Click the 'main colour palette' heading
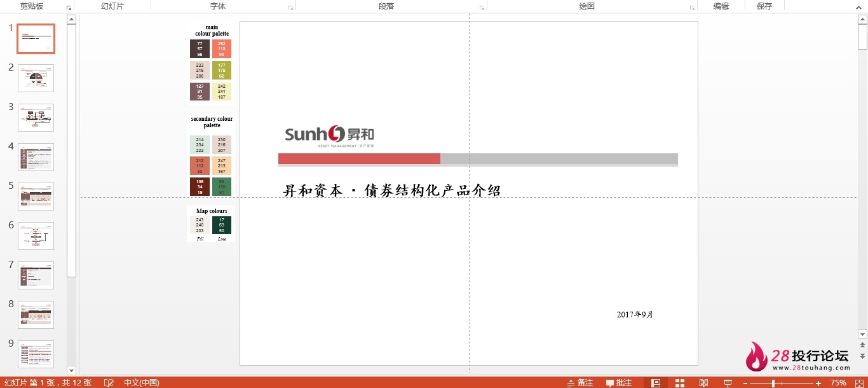868x388 pixels. 212,31
